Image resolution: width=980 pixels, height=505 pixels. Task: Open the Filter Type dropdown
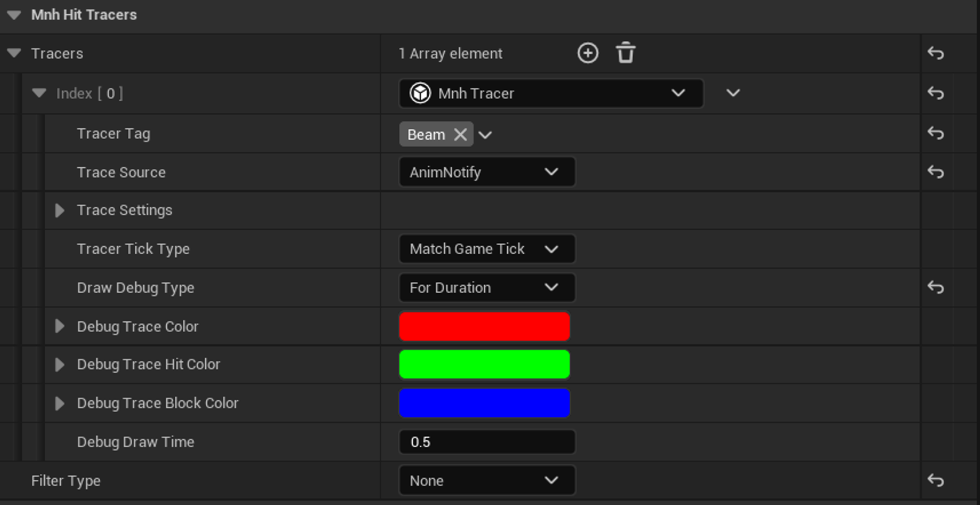[487, 480]
